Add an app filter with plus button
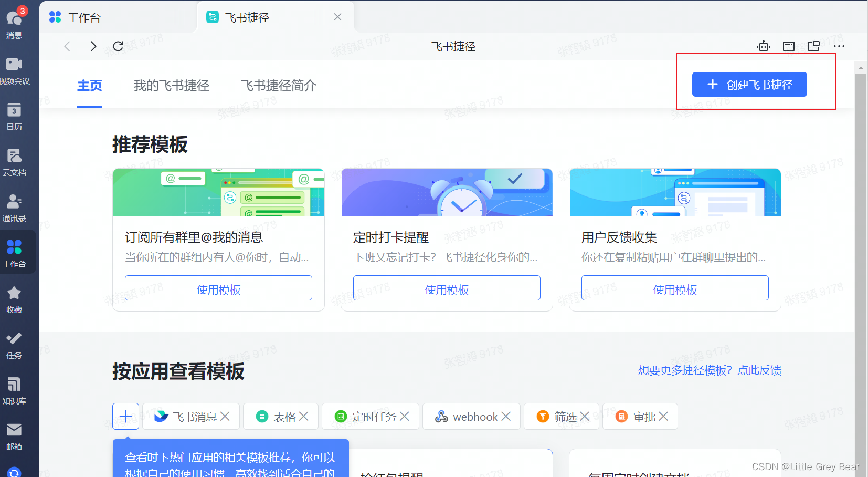The image size is (868, 477). coord(125,417)
